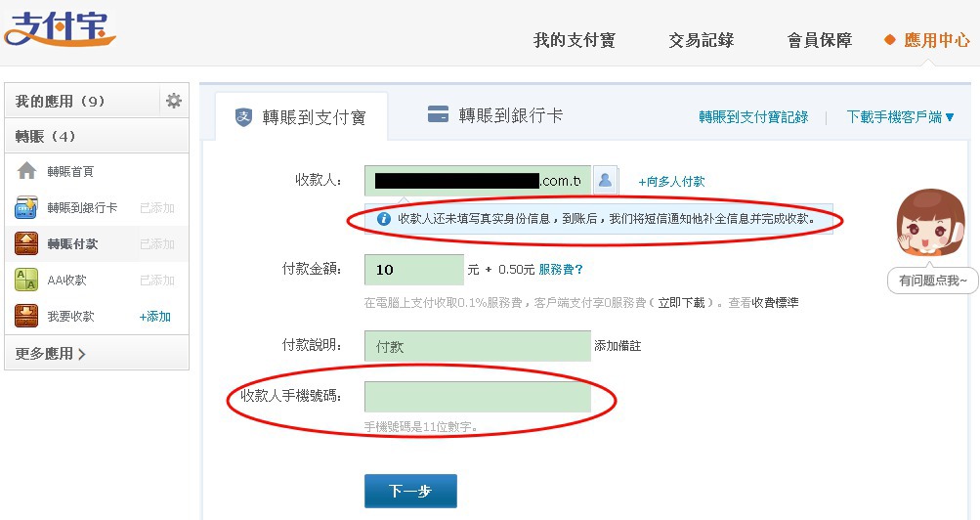Focus the 付款金額 amount field

pyautogui.click(x=413, y=270)
